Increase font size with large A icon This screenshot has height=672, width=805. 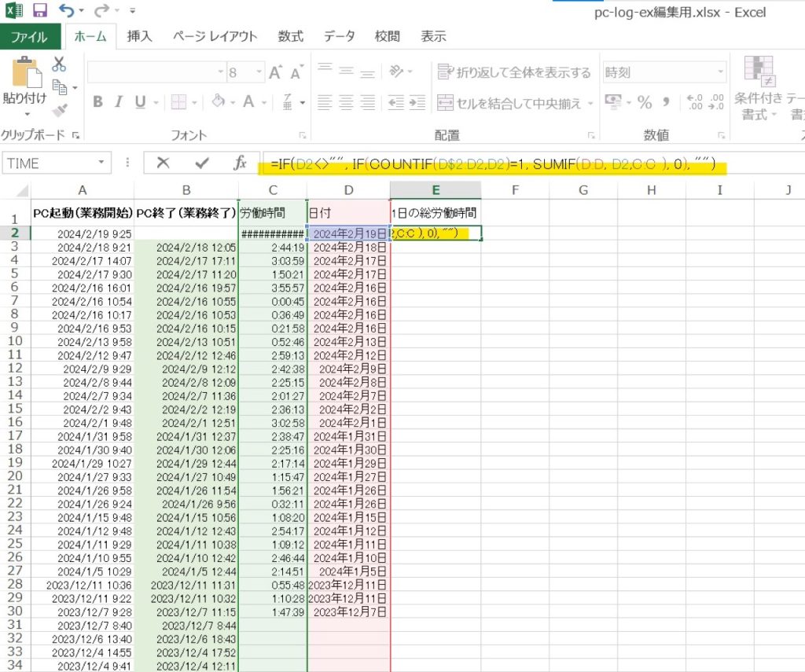pyautogui.click(x=275, y=72)
